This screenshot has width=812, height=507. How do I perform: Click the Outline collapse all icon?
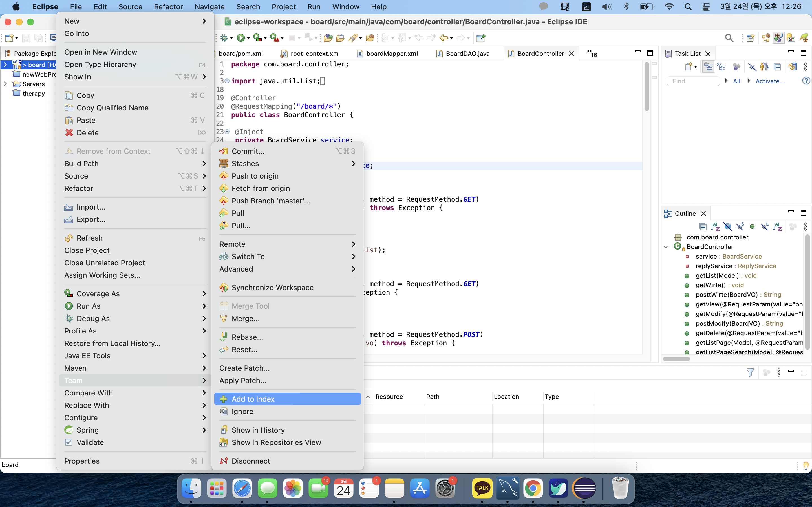click(703, 227)
